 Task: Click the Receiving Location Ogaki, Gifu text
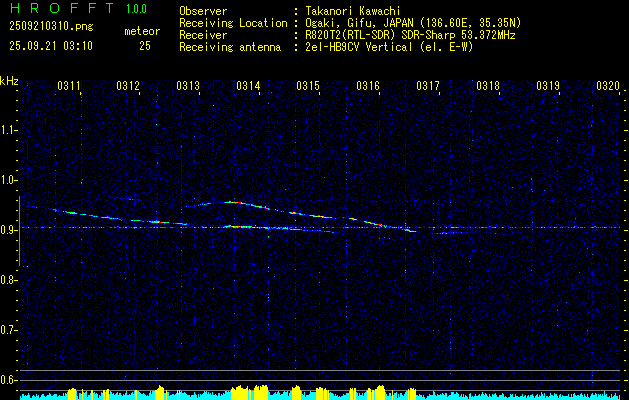click(x=413, y=23)
